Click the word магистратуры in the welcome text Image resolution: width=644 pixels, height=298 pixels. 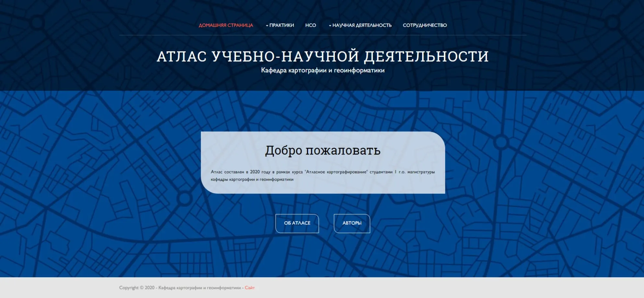tap(421, 172)
